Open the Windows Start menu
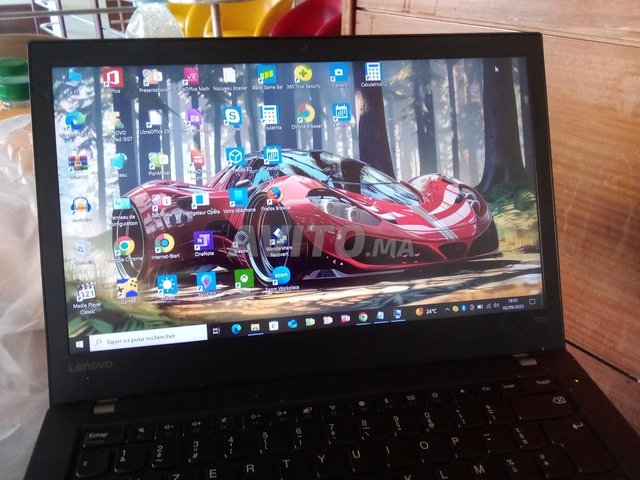This screenshot has height=480, width=640. 79,344
